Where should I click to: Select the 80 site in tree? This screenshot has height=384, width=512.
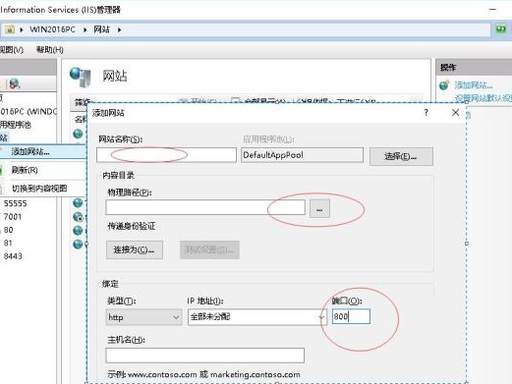coord(8,230)
